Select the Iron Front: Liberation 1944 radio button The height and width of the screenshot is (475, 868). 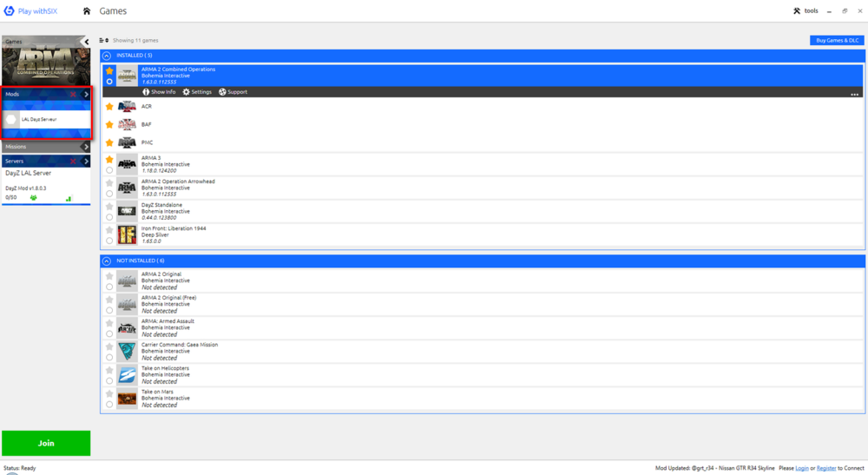click(109, 241)
